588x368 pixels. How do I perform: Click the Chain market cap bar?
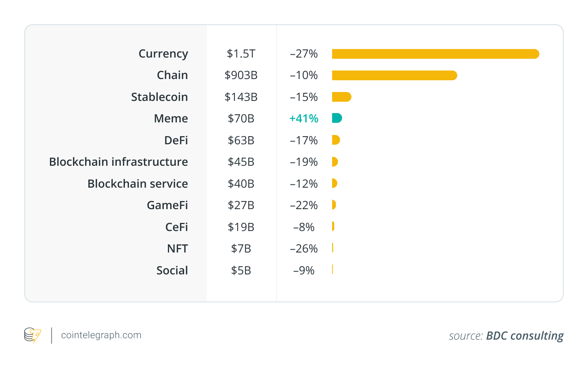click(394, 75)
